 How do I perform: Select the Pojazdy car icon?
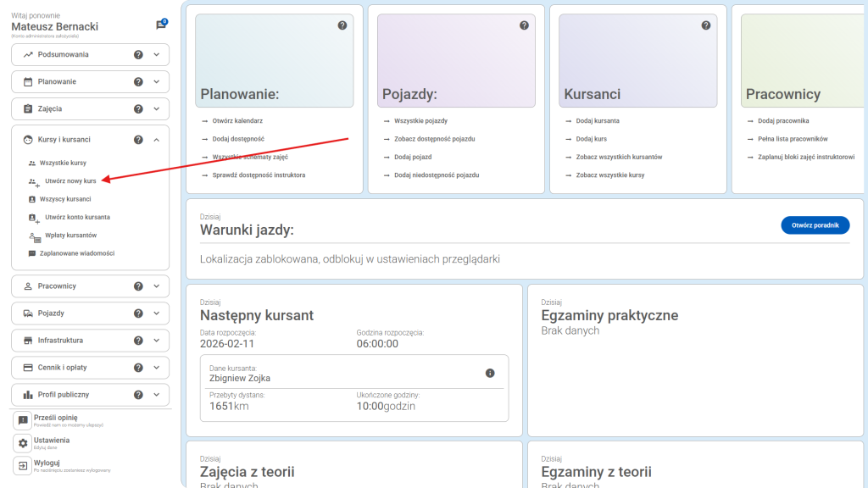[28, 313]
